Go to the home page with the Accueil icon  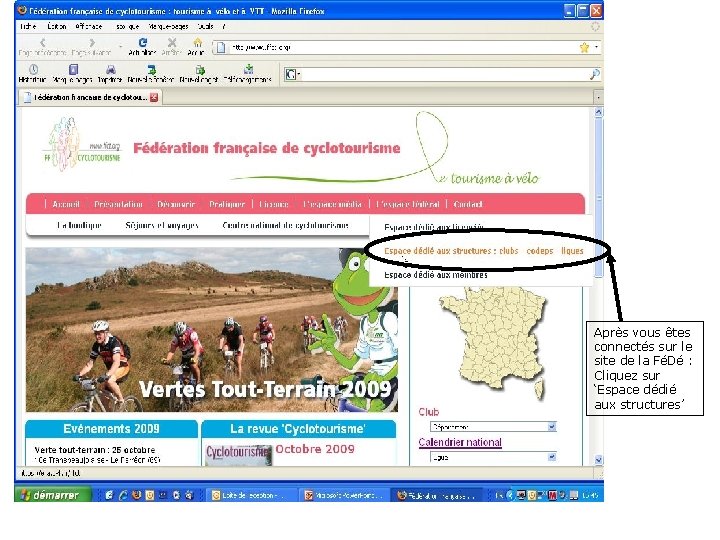pyautogui.click(x=197, y=42)
